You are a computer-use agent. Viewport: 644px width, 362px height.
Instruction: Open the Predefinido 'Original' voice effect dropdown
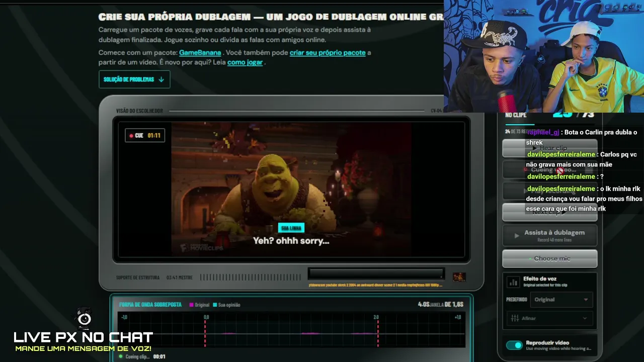561,300
